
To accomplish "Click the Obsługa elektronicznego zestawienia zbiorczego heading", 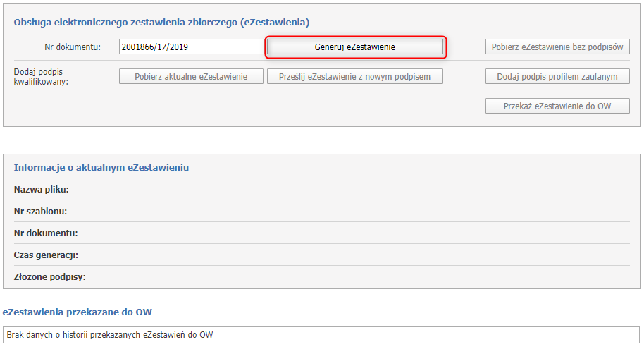I will [x=161, y=23].
